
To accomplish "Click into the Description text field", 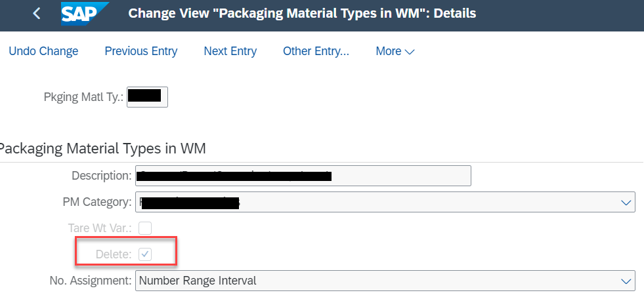I will (x=303, y=176).
